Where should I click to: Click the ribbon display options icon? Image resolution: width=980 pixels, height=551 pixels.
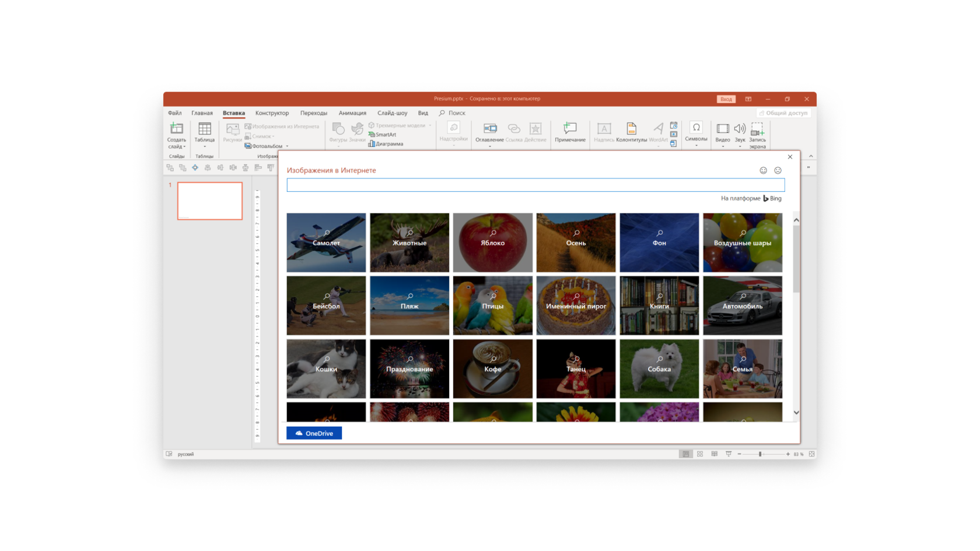[748, 99]
